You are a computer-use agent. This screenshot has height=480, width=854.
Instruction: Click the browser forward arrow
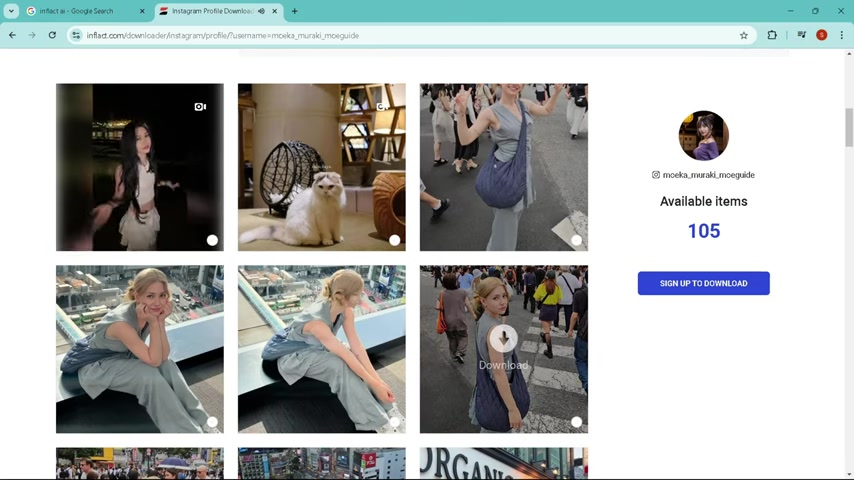32,35
